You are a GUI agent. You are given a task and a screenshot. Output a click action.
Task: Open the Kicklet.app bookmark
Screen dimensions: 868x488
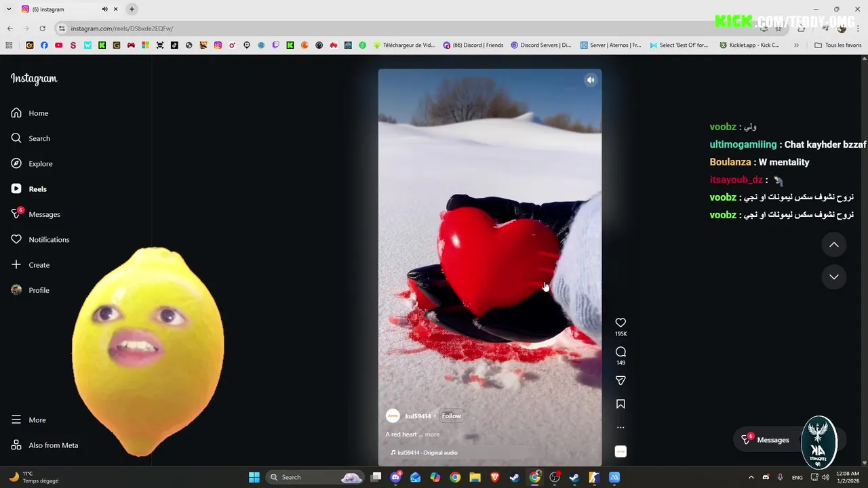(x=749, y=45)
